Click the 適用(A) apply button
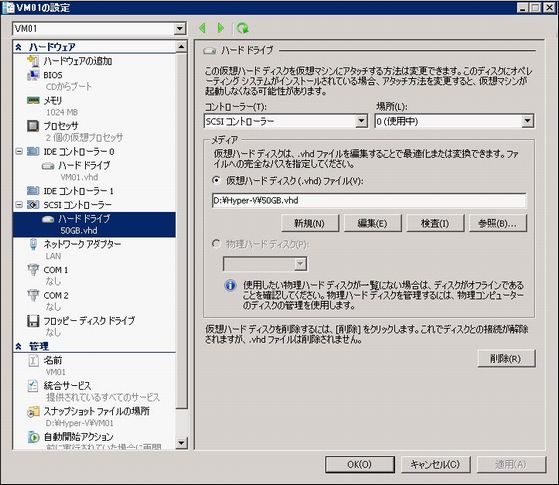Screen dimensions: 559x485 coord(511,464)
